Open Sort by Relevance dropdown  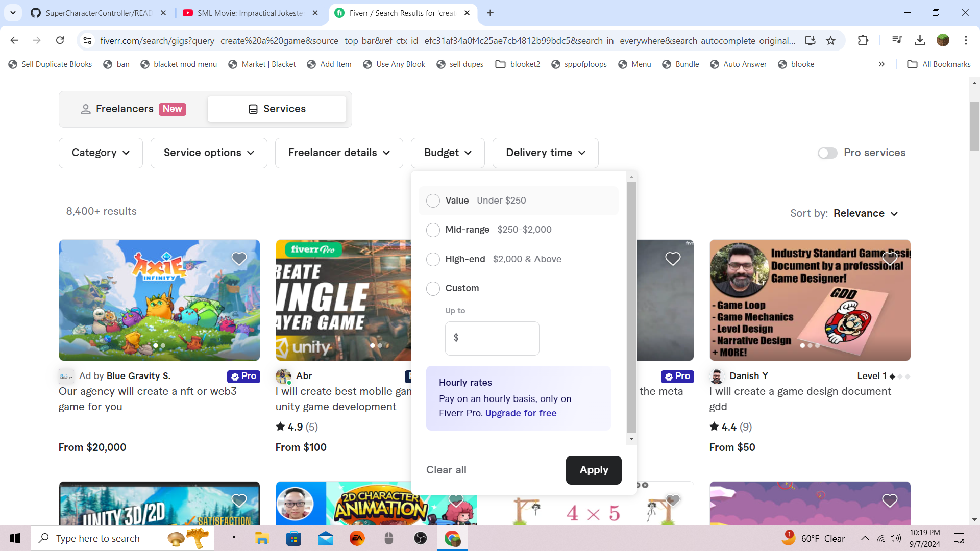[x=865, y=213]
